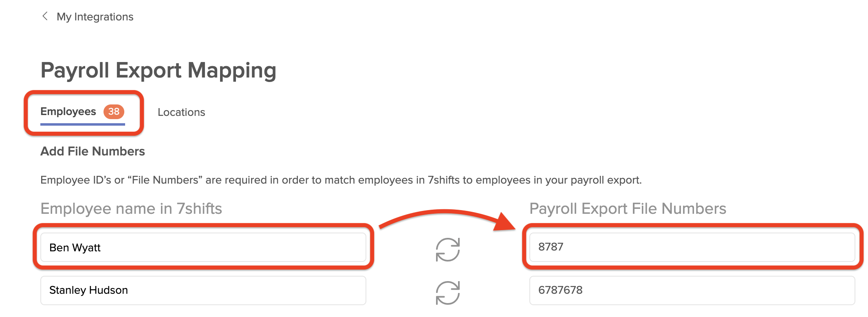This screenshot has width=868, height=317.
Task: Focus the Ben Wyatt employee name field
Action: pos(203,247)
